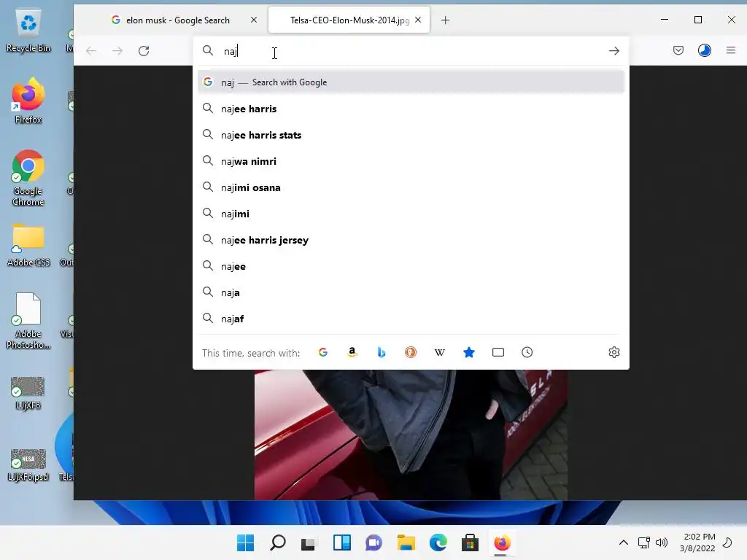Viewport: 747px width, 560px height.
Task: Search this time with Bing
Action: click(381, 352)
